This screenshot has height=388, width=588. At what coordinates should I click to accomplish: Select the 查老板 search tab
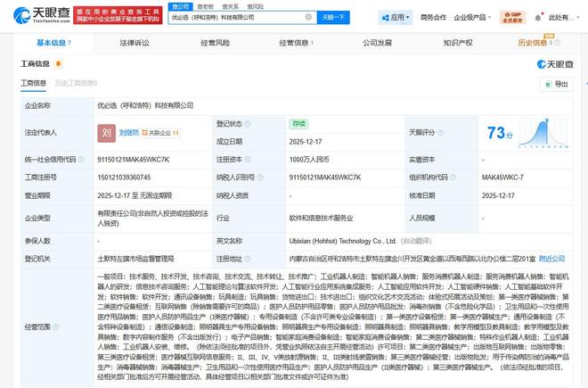[205, 6]
